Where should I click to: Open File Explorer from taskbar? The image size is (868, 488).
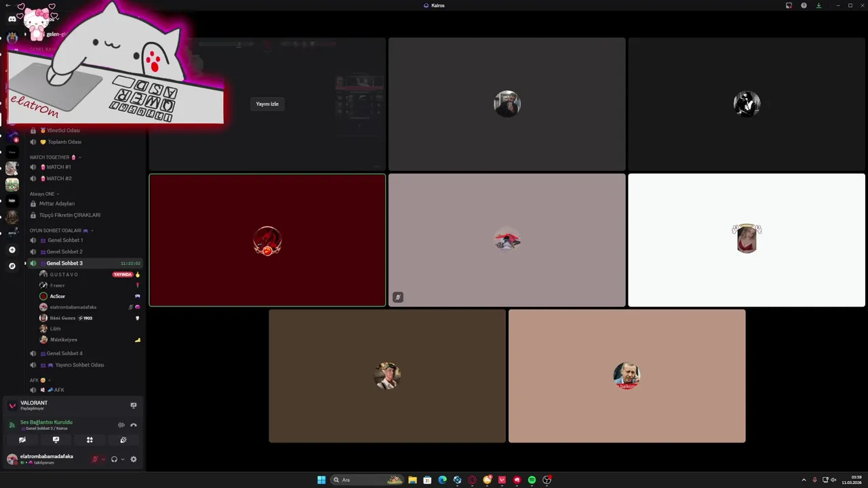tap(412, 480)
